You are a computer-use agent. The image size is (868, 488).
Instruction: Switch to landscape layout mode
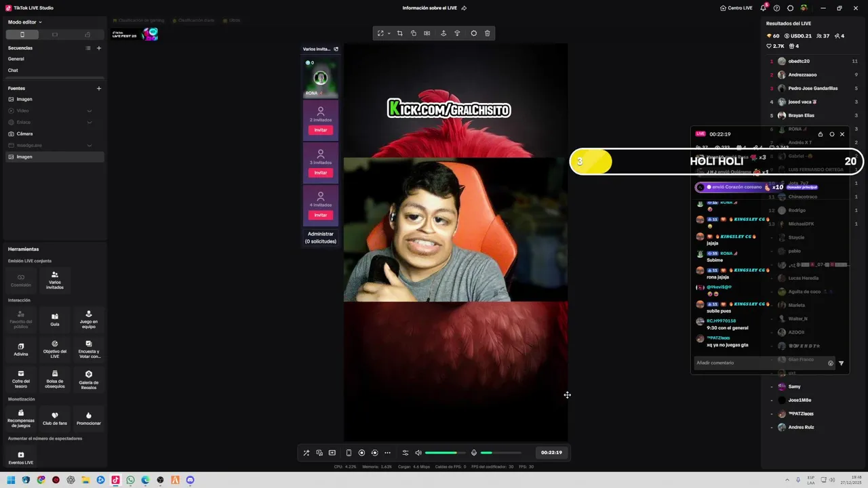point(55,35)
